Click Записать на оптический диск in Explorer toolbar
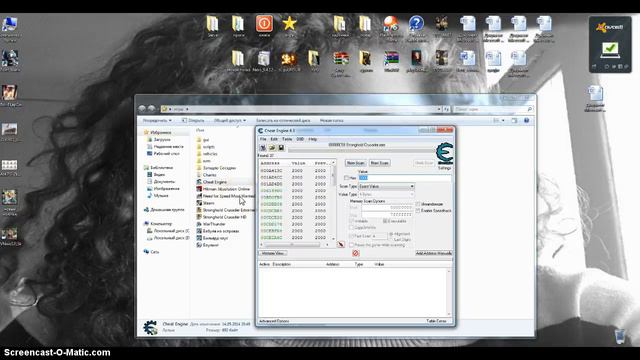640x360 pixels. pyautogui.click(x=283, y=120)
